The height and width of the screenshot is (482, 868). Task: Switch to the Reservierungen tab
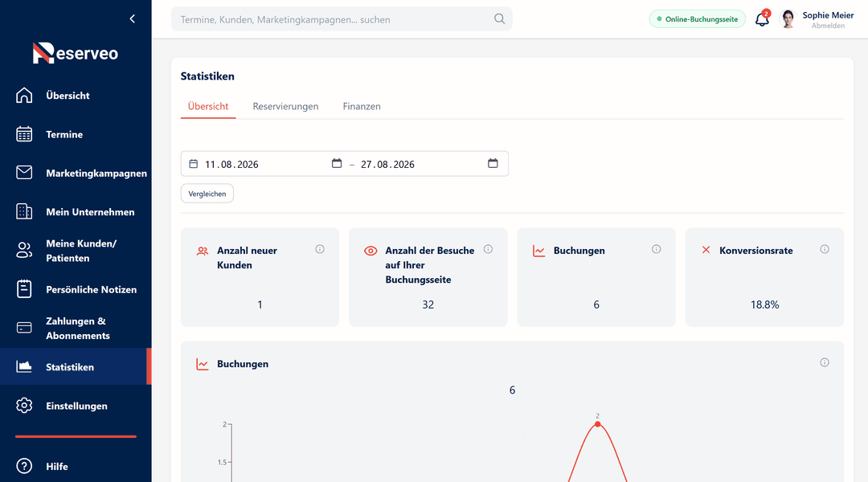point(285,106)
